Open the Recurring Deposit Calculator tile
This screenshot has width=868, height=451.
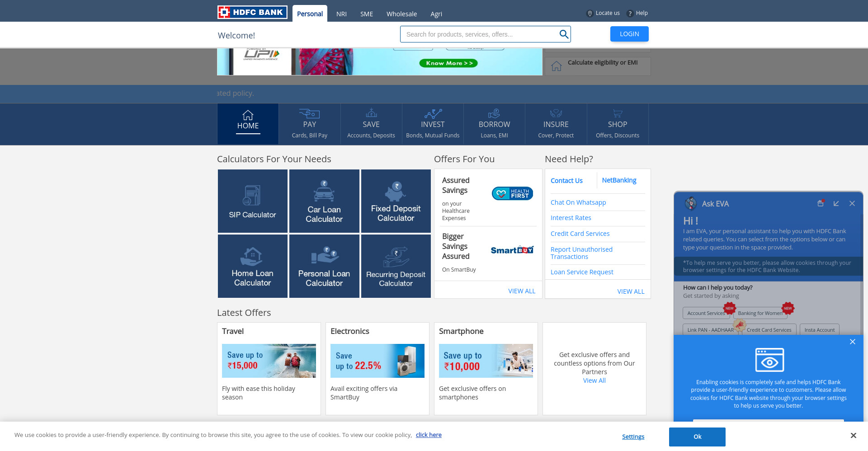[396, 266]
